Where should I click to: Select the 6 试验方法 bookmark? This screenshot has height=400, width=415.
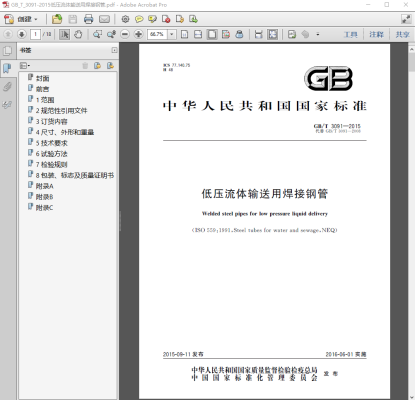(x=52, y=154)
